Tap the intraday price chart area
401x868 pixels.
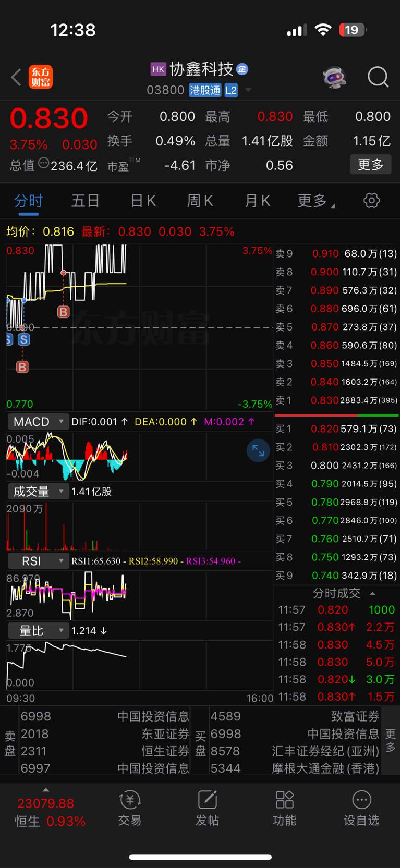click(140, 327)
